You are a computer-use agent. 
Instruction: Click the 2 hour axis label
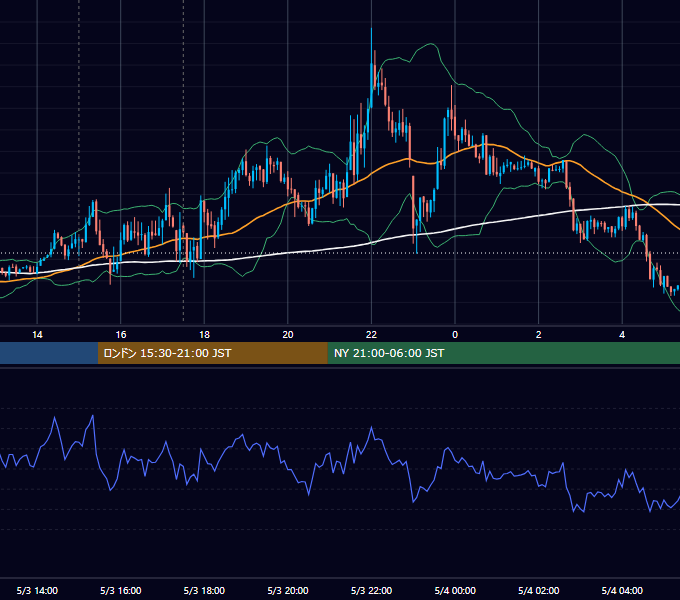click(539, 335)
